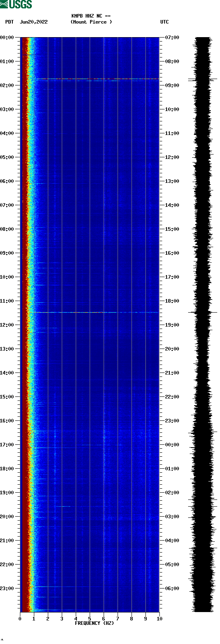Click the 13:00 PDT time label
The image size is (220, 644).
pos(7,349)
